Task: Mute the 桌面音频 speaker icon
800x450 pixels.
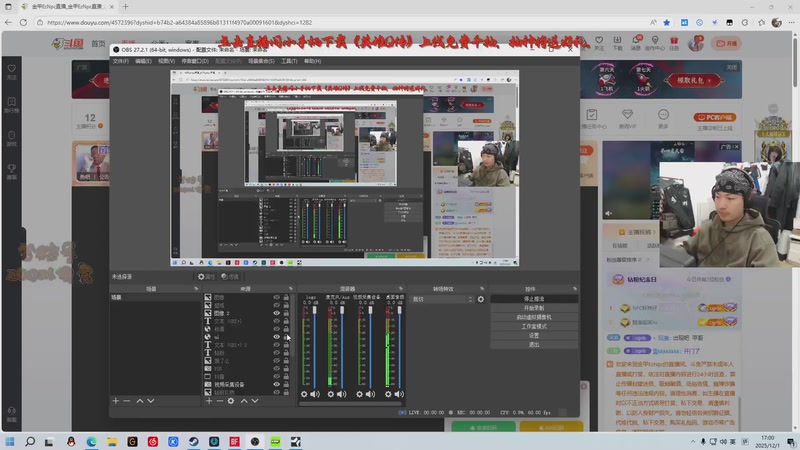Action: coord(399,394)
